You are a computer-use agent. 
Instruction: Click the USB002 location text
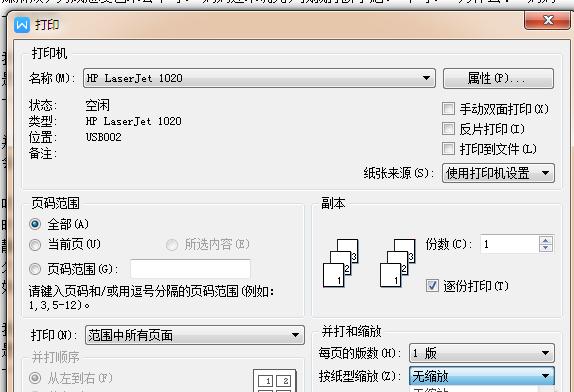[104, 137]
